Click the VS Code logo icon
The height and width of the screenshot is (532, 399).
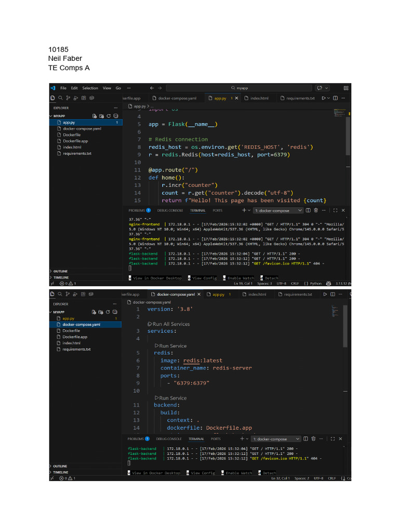pyautogui.click(x=53, y=88)
